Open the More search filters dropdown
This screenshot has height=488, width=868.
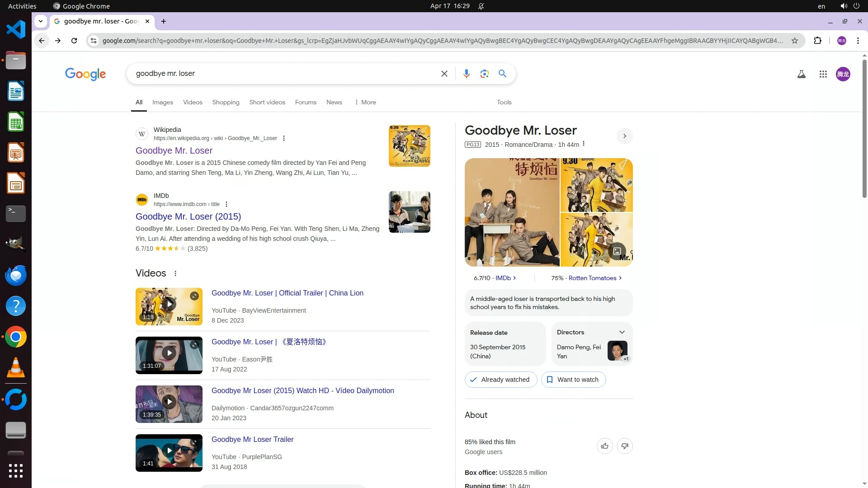click(x=365, y=102)
